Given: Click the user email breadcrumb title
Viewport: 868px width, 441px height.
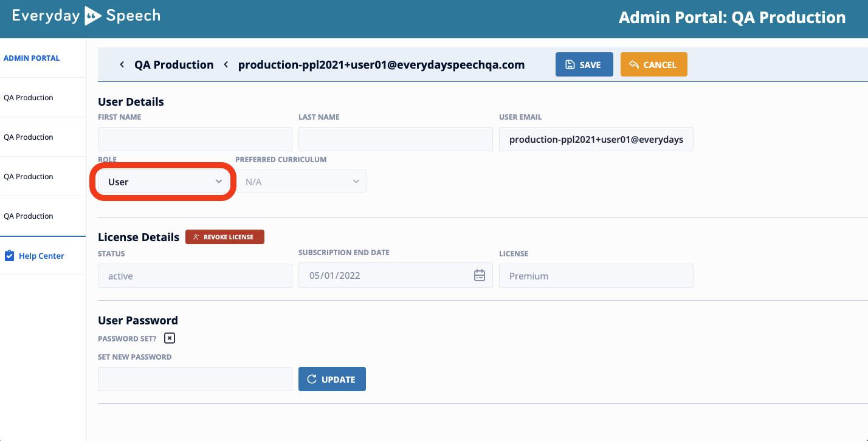Looking at the screenshot, I should [x=381, y=64].
